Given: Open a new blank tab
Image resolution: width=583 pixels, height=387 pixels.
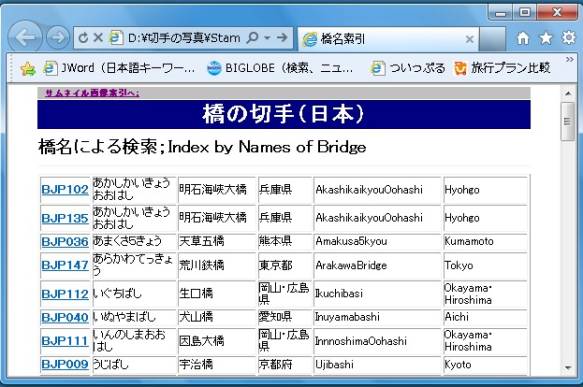Looking at the screenshot, I should coord(492,39).
